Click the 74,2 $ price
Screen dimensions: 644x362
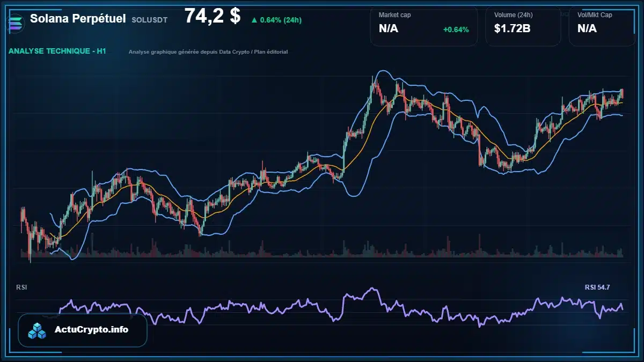pos(213,16)
